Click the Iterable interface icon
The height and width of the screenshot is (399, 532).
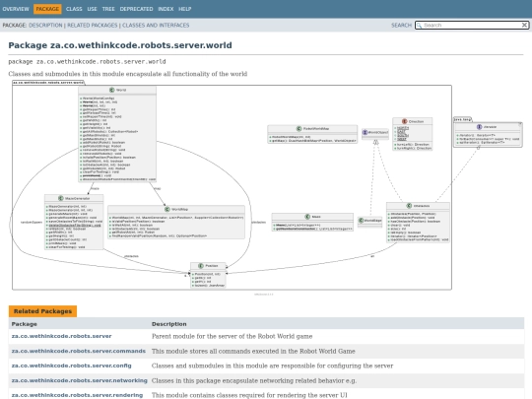click(x=480, y=127)
